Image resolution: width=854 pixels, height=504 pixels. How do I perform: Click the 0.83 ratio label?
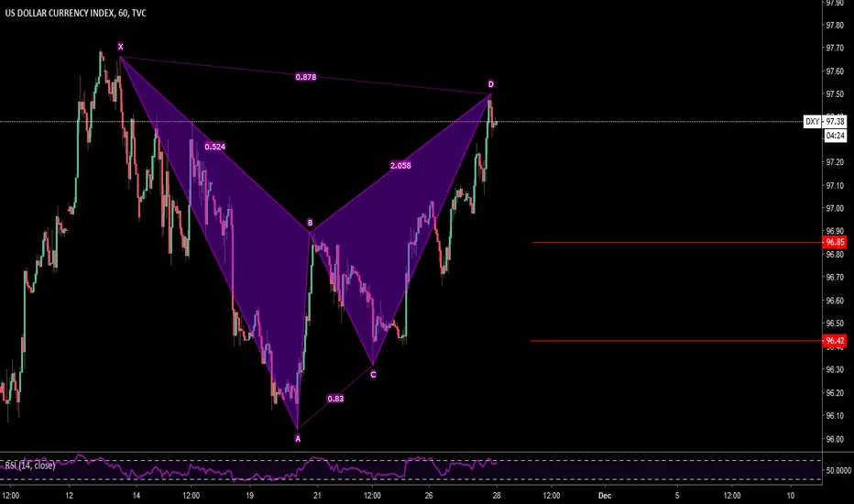click(x=335, y=399)
